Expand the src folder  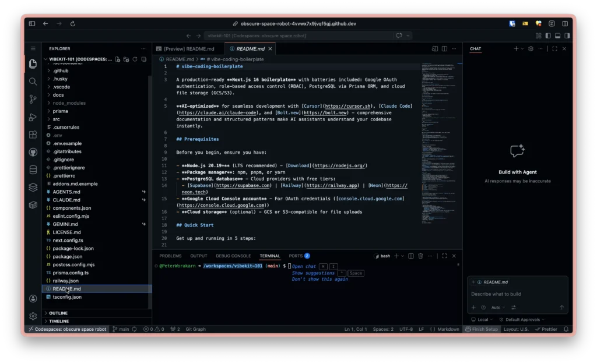(x=57, y=119)
